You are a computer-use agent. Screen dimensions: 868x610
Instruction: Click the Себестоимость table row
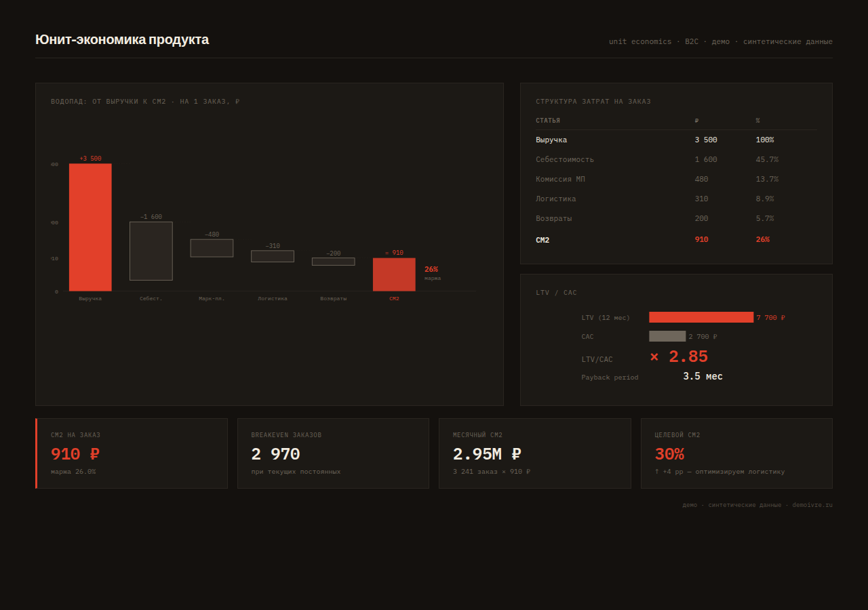676,159
